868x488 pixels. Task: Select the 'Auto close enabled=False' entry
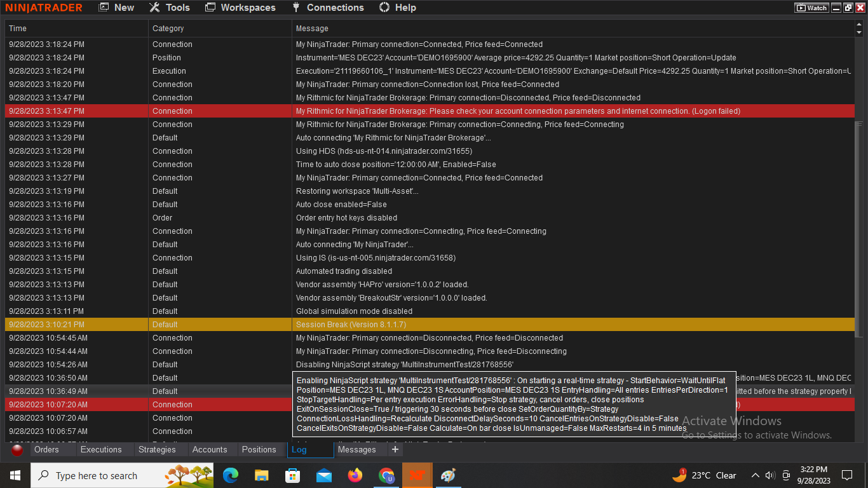pos(341,205)
